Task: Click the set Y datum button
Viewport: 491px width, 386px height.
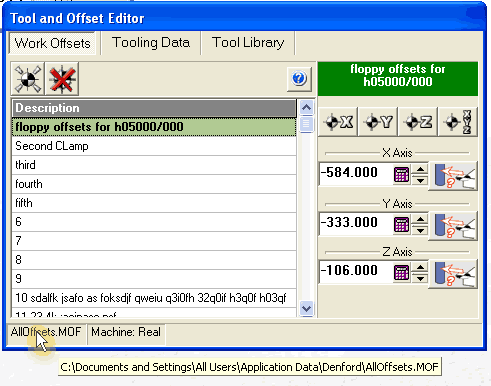Action: point(378,122)
